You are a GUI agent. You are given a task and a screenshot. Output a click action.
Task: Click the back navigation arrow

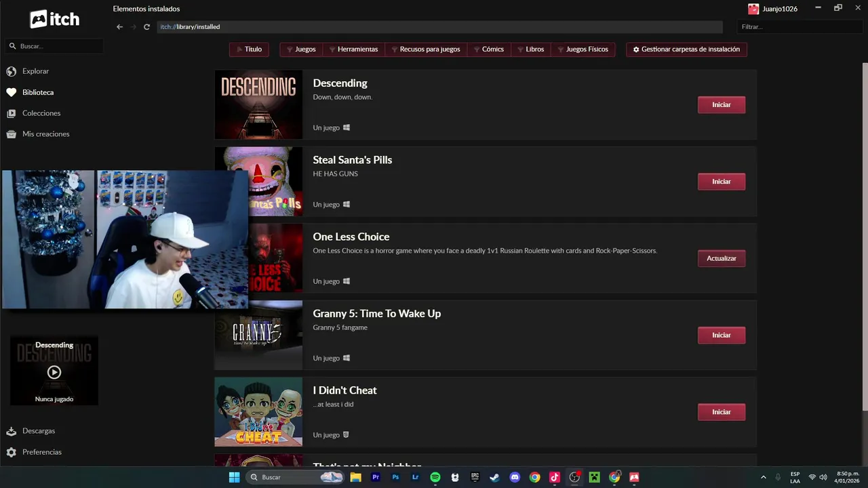pyautogui.click(x=120, y=27)
